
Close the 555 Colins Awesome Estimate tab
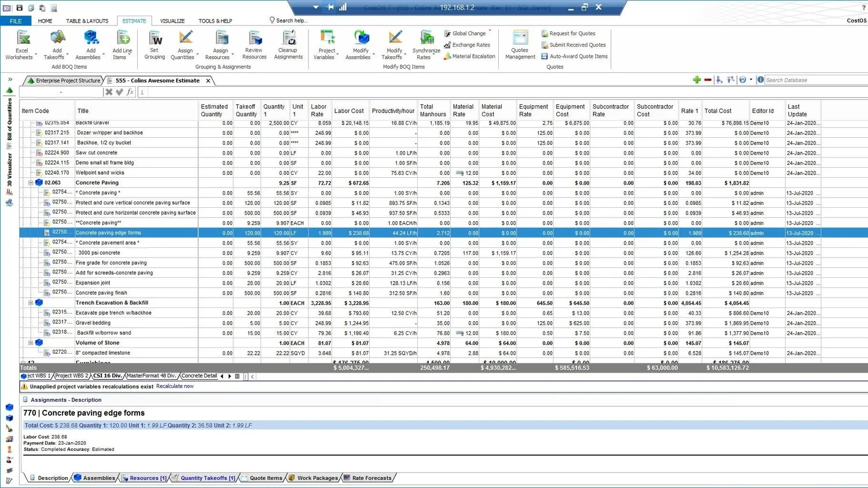tap(208, 80)
